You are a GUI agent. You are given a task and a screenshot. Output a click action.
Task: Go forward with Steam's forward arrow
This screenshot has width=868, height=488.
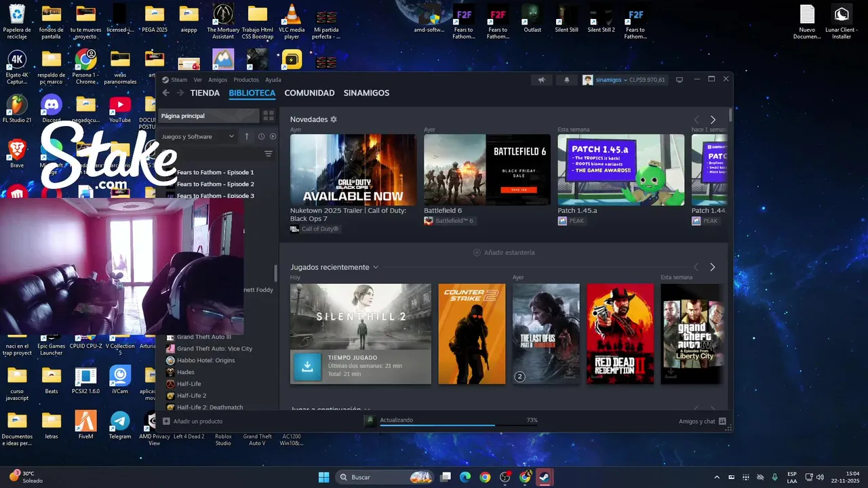180,93
